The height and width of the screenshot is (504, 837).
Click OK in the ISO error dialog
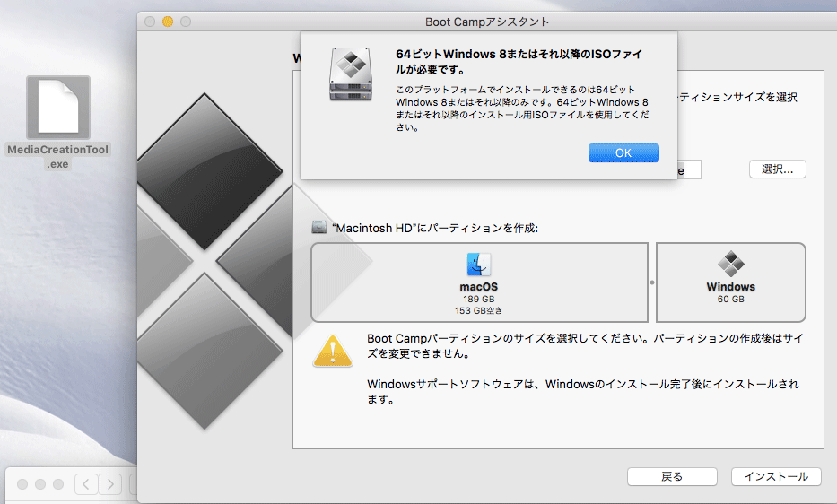623,152
